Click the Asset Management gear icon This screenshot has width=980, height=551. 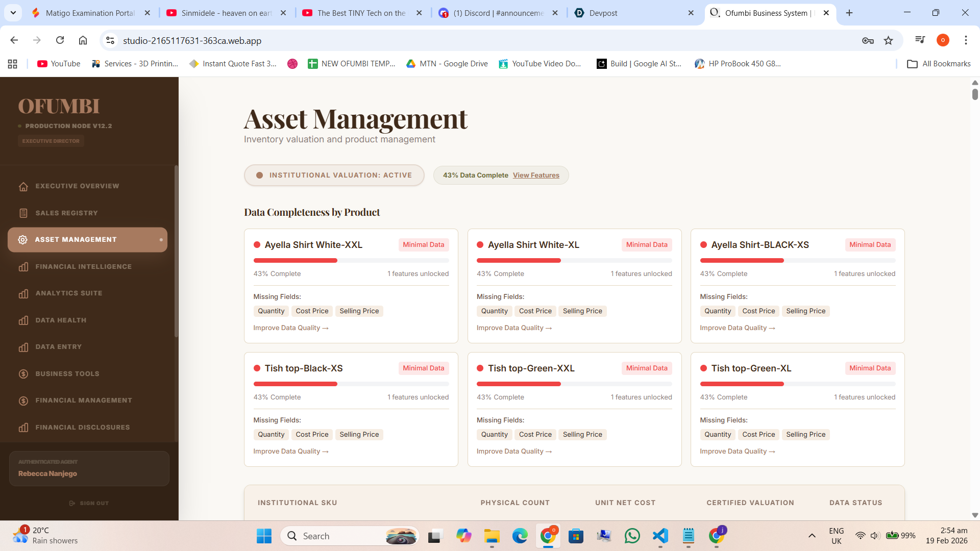[23, 240]
